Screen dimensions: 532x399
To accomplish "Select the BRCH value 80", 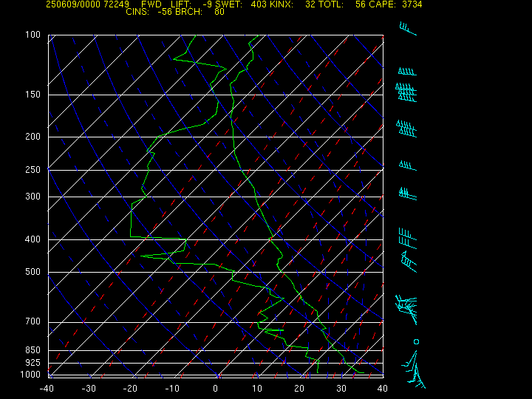I will point(219,12).
